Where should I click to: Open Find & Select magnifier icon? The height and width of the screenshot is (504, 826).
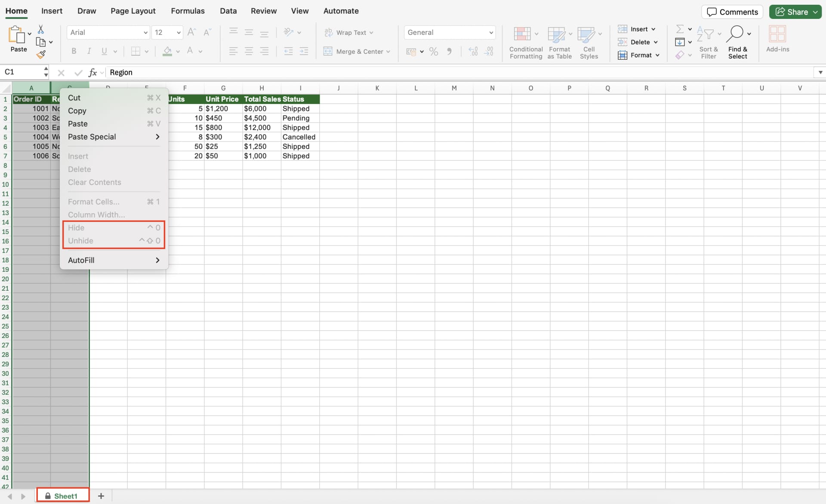pos(736,34)
